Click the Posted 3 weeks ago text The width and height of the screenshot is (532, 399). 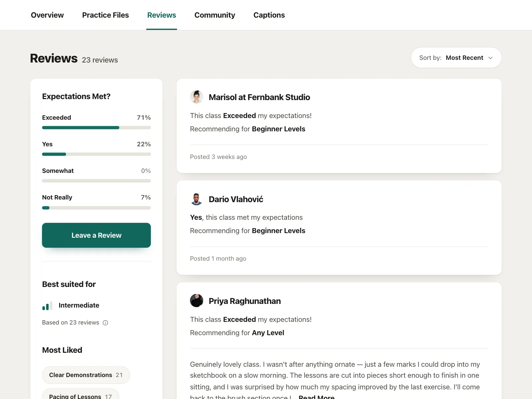click(218, 157)
